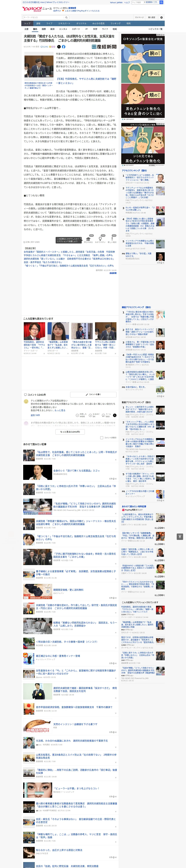The height and width of the screenshot is (868, 186).
Task: Open the ランキング navigation tab
Action: [x=115, y=24]
